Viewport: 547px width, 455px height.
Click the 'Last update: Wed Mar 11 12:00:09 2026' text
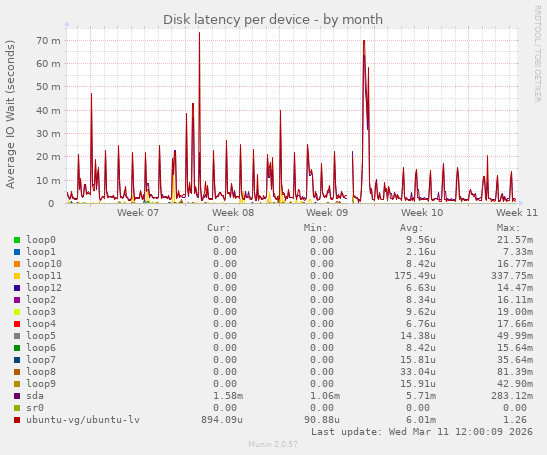coord(422,432)
